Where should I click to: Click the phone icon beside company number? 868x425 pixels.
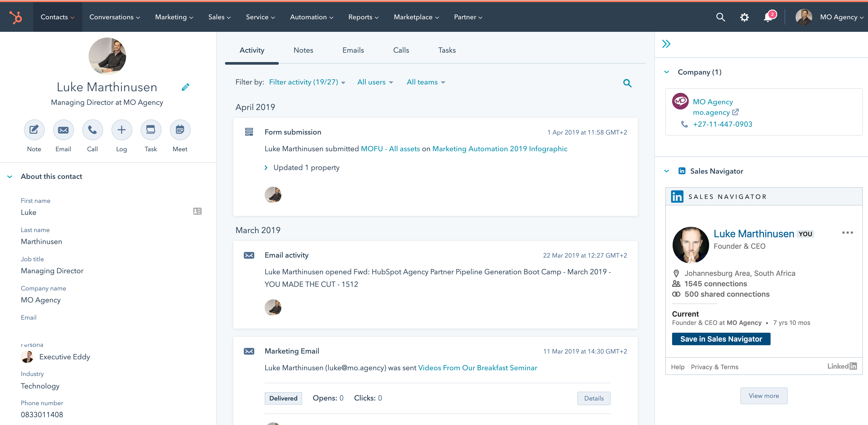coord(684,124)
